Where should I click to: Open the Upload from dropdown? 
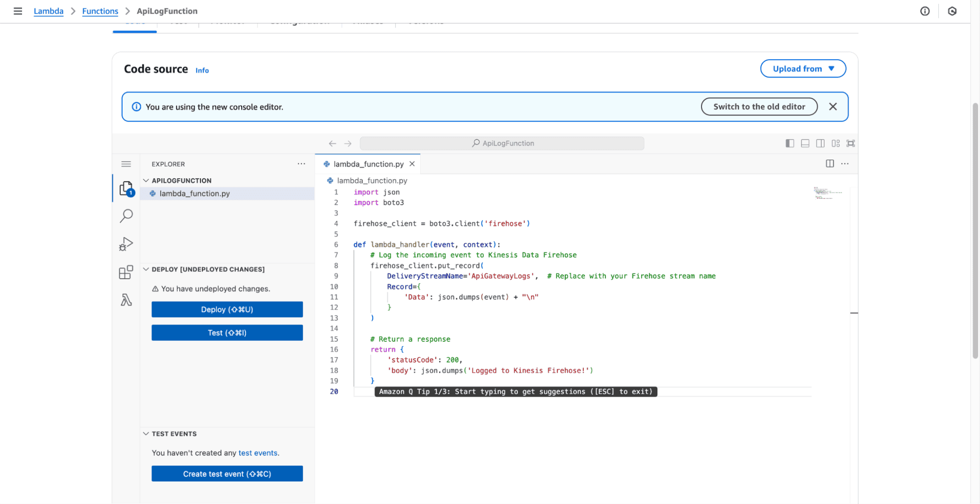pyautogui.click(x=803, y=69)
